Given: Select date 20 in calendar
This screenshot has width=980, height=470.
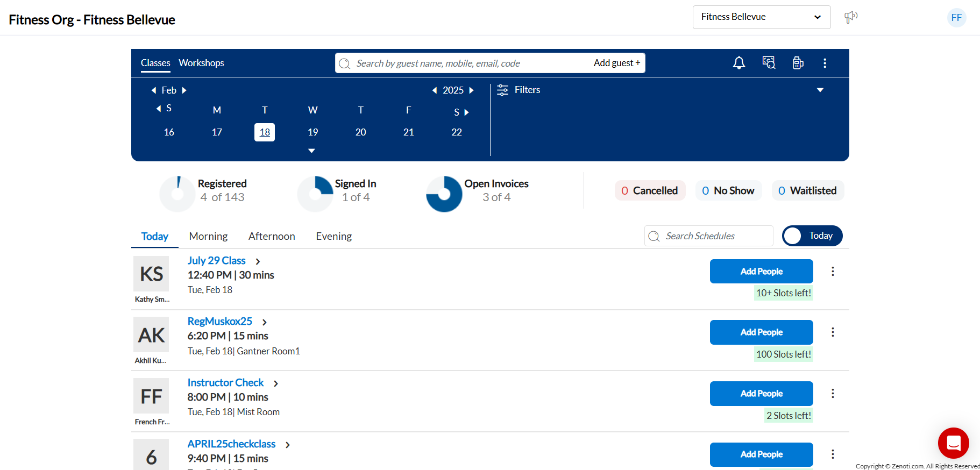Looking at the screenshot, I should (x=361, y=132).
